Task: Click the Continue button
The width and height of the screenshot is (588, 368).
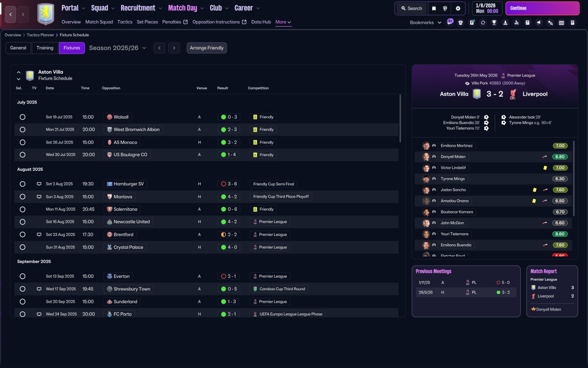Action: tap(543, 8)
